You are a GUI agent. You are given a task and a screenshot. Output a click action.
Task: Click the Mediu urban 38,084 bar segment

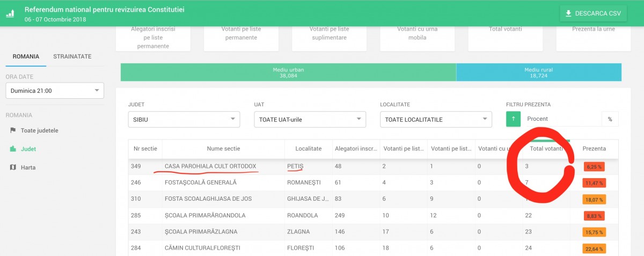coord(288,72)
